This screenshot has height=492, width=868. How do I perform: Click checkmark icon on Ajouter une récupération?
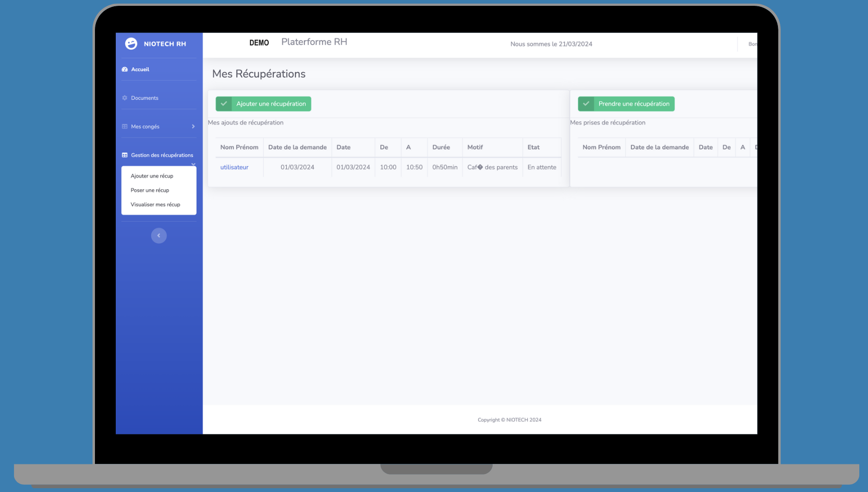pyautogui.click(x=224, y=104)
